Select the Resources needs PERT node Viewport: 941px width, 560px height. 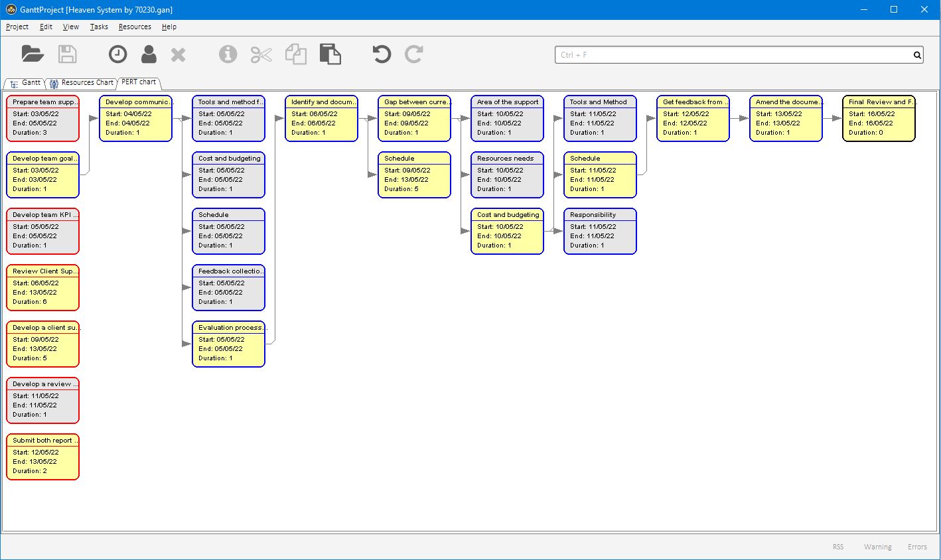507,175
